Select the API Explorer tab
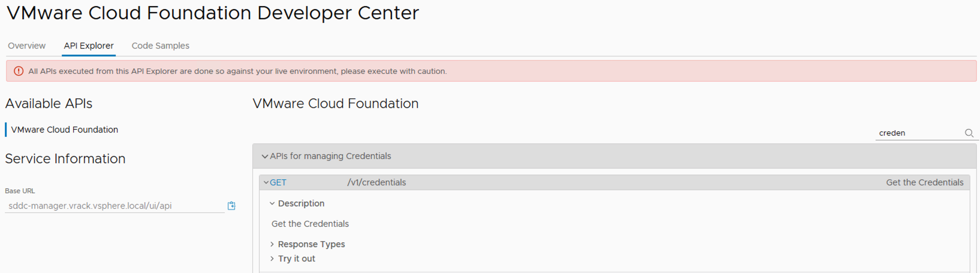The height and width of the screenshot is (273, 980). pyautogui.click(x=89, y=46)
